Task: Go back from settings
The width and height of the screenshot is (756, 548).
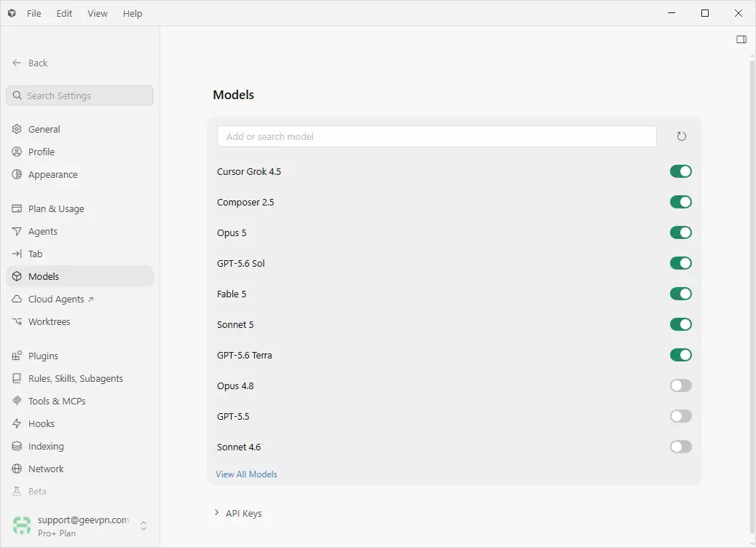Action: click(30, 63)
